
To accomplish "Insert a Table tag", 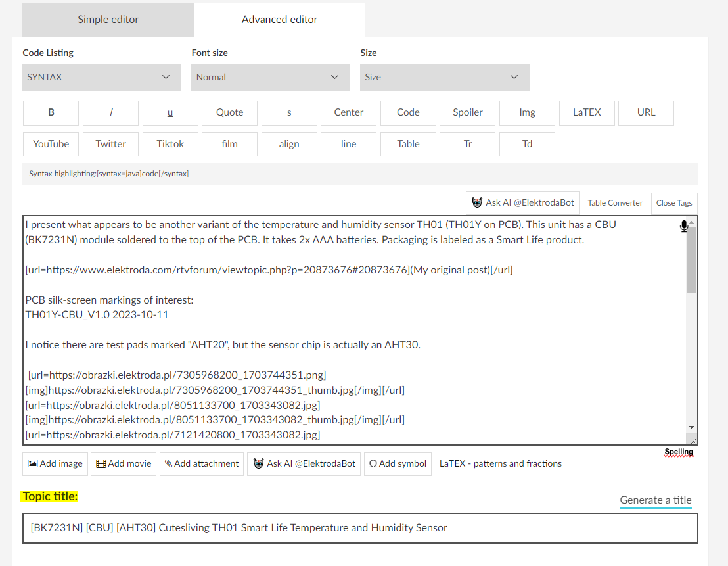I will pyautogui.click(x=408, y=144).
